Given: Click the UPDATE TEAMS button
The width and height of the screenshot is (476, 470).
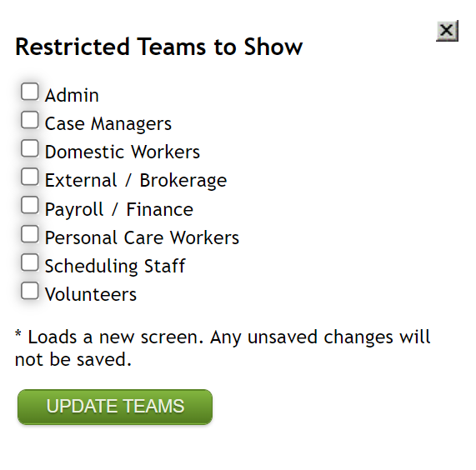Looking at the screenshot, I should pyautogui.click(x=115, y=407).
